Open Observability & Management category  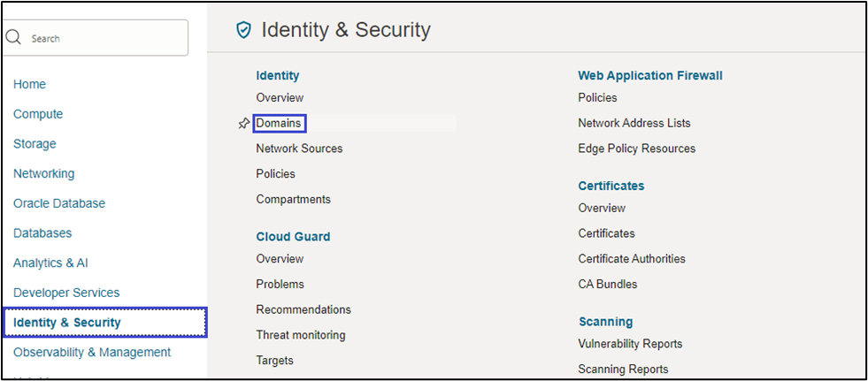(x=92, y=352)
